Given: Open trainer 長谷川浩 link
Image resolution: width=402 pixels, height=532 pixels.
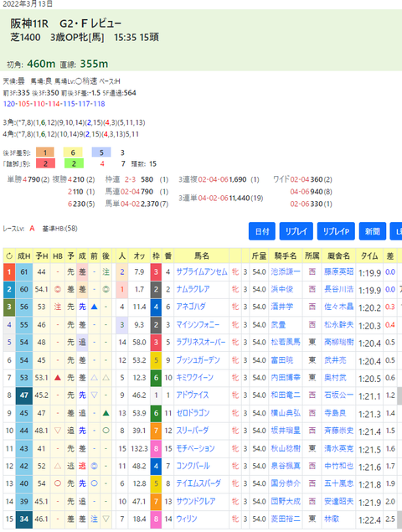Looking at the screenshot, I should click(x=339, y=289).
